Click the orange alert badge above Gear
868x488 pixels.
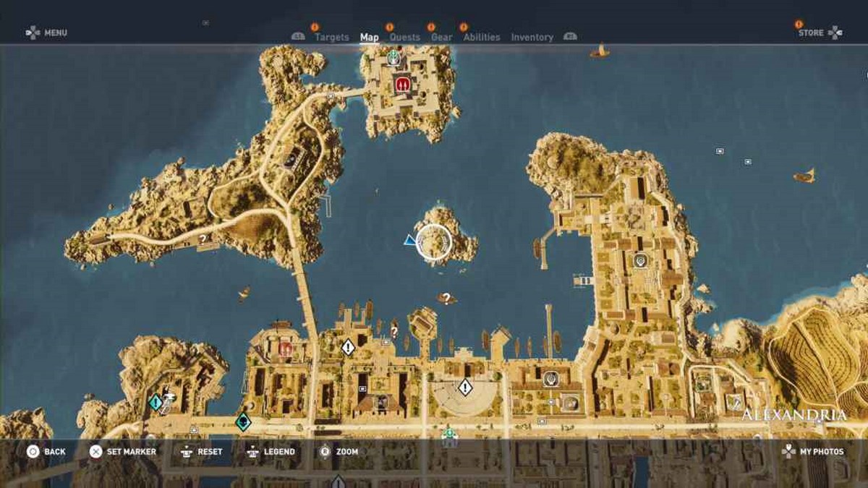point(431,27)
